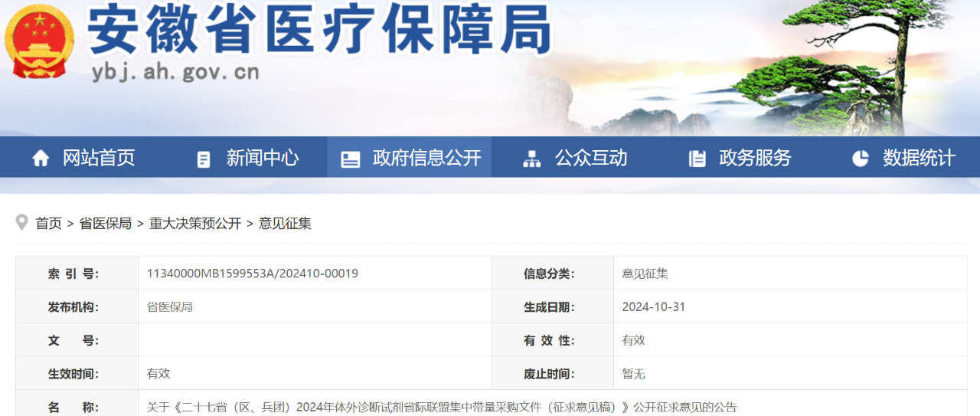This screenshot has width=980, height=416.
Task: Select the 政府信息公开 navigation tab
Action: tap(426, 158)
